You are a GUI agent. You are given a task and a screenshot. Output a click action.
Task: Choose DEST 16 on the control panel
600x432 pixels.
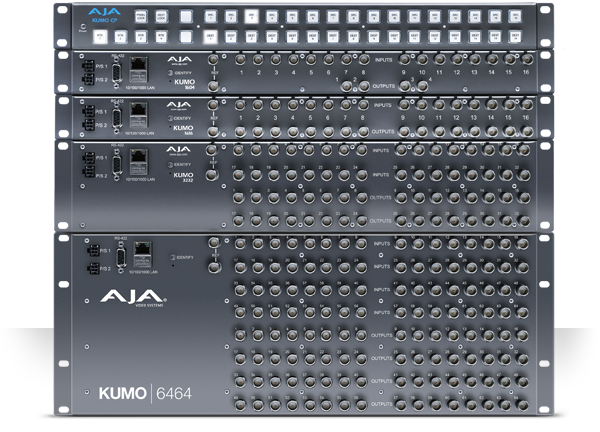[x=515, y=37]
